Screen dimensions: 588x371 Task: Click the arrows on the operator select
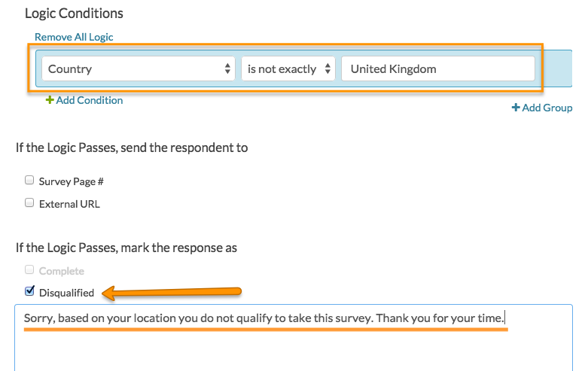click(328, 69)
